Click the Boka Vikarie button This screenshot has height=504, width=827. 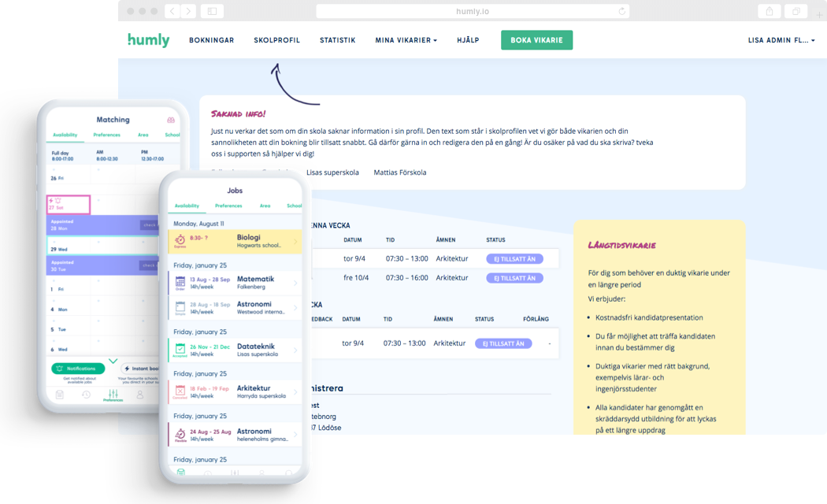click(x=536, y=40)
